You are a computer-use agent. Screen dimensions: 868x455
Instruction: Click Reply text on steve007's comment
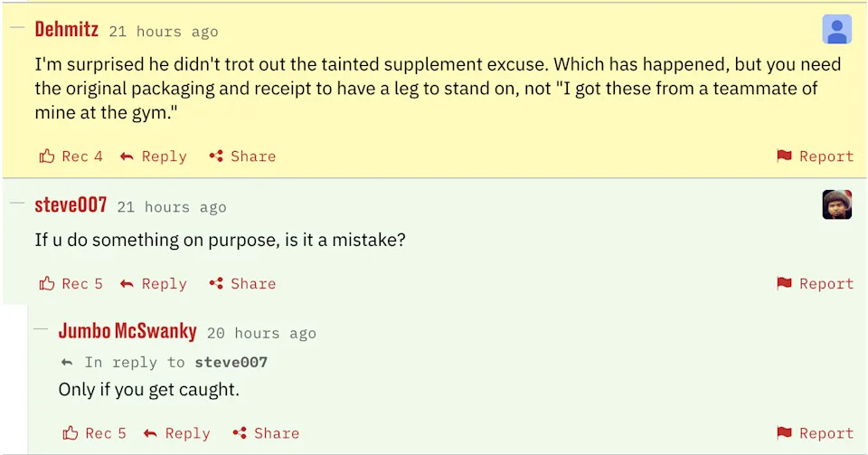click(164, 284)
